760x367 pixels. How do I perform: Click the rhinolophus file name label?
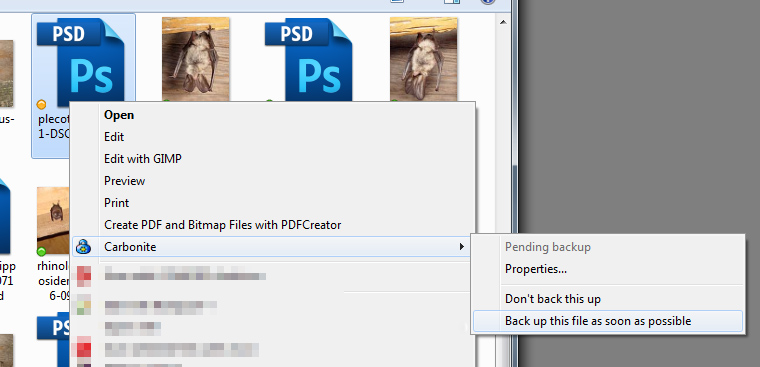(x=54, y=281)
